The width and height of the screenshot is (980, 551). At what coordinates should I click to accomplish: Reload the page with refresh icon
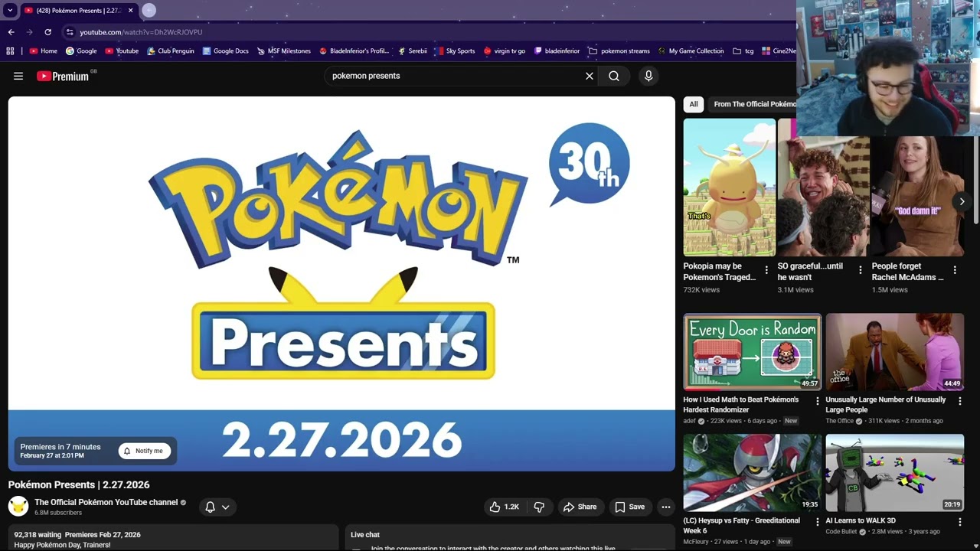[47, 32]
